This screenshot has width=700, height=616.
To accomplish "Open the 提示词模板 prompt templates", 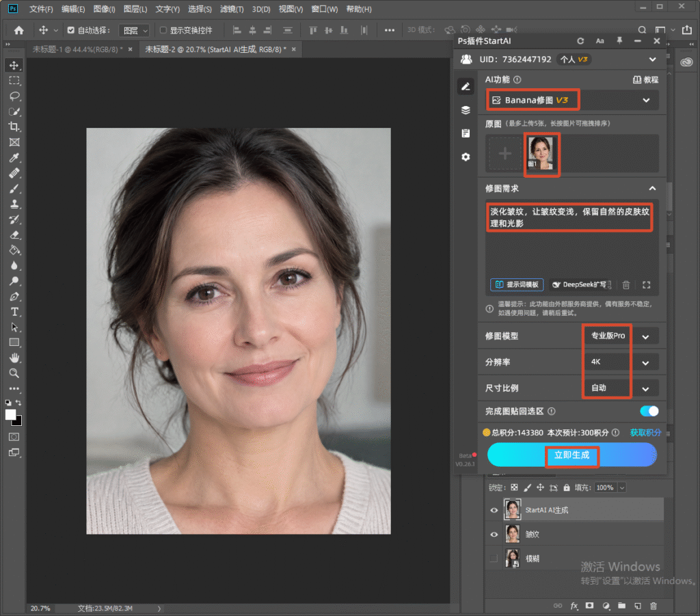I will [517, 285].
